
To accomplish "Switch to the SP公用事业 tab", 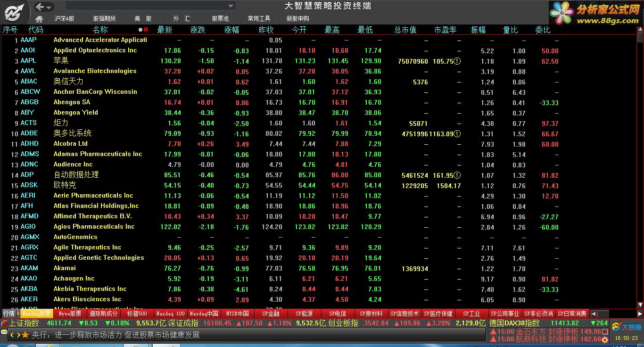I will click(505, 314).
